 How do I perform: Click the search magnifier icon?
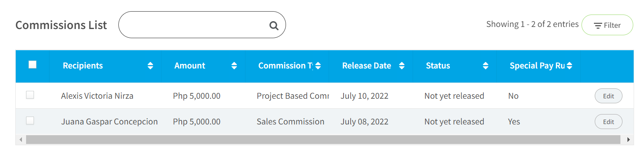[274, 26]
